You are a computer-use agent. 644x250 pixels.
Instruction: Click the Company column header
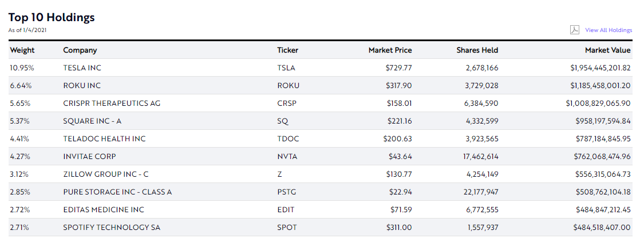(80, 50)
